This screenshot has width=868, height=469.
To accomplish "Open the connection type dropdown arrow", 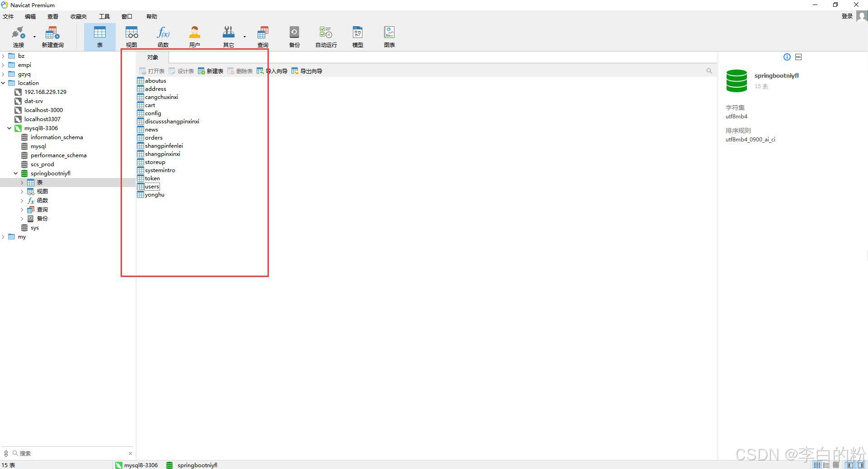I will coord(34,37).
